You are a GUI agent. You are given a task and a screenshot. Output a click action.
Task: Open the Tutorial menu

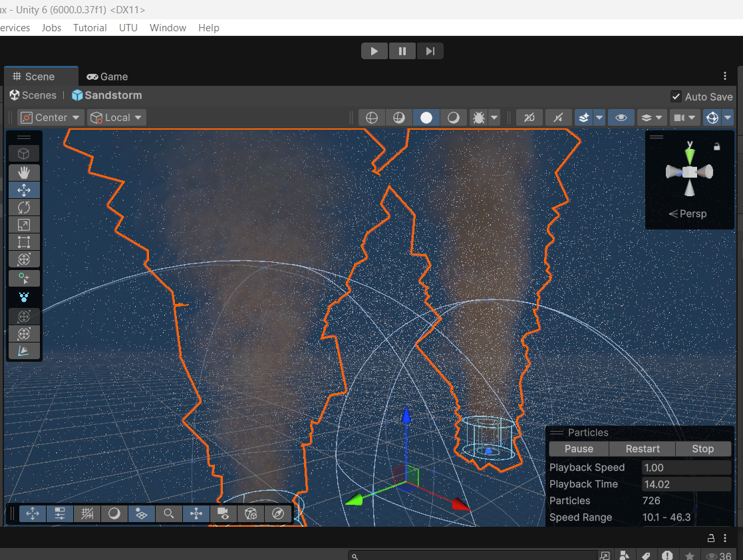coord(90,27)
